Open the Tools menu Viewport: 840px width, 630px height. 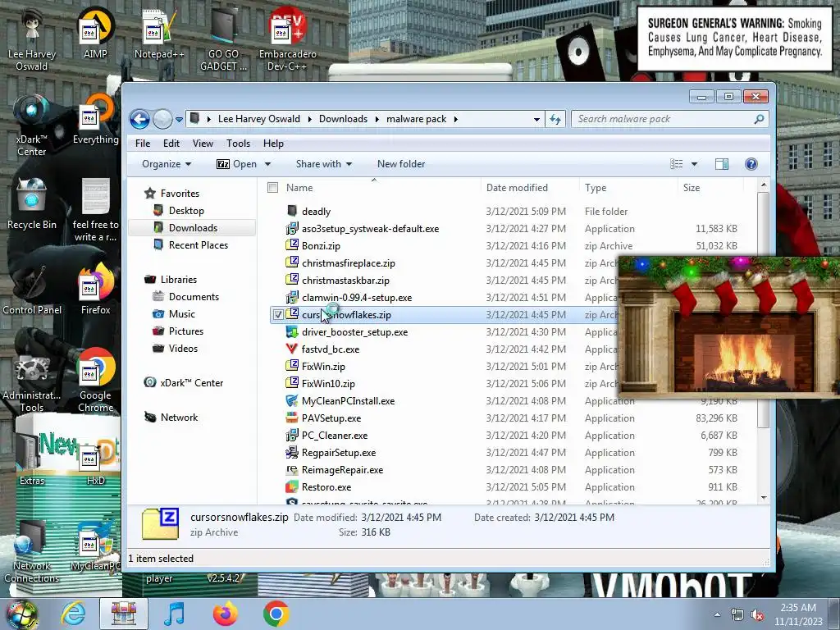pyautogui.click(x=239, y=144)
